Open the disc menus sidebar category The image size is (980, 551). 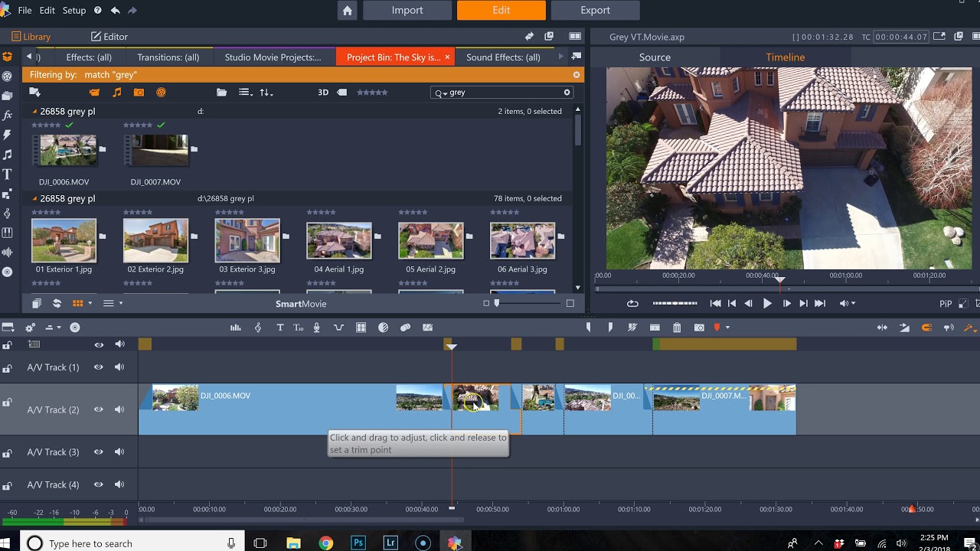click(8, 272)
